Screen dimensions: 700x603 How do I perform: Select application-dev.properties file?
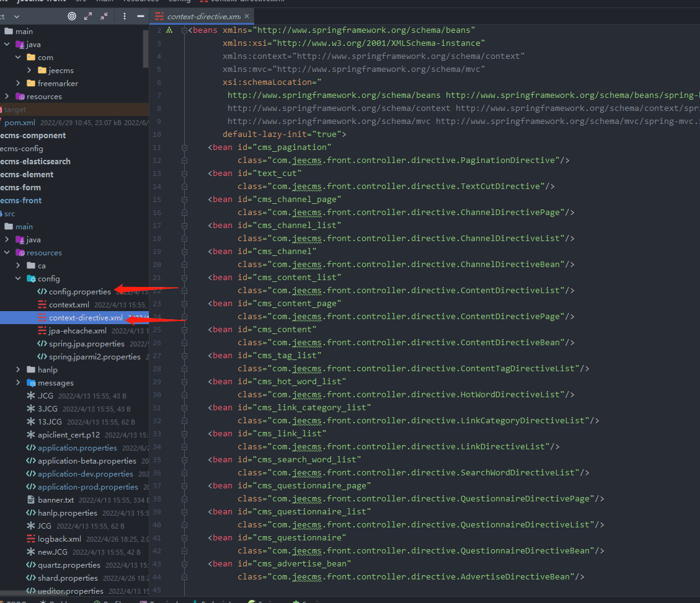[x=85, y=474]
